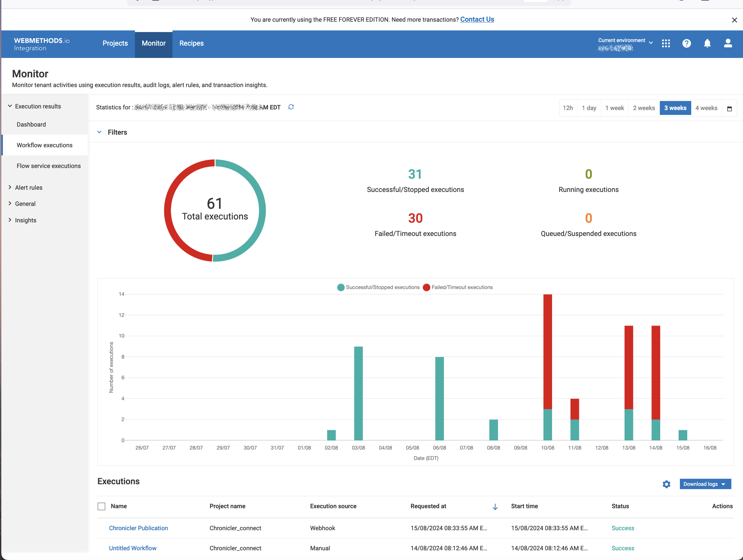Viewport: 743px width, 560px height.
Task: Open the Contact Us link
Action: [x=477, y=19]
